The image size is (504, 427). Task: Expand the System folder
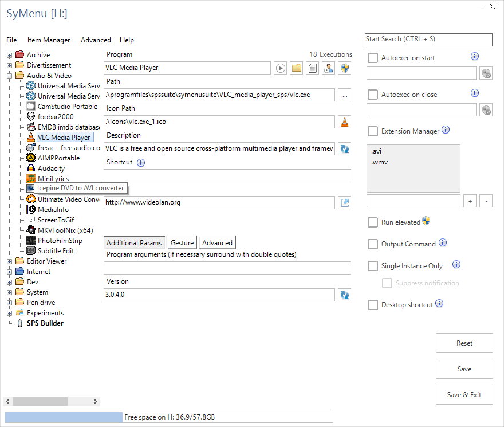[9, 292]
